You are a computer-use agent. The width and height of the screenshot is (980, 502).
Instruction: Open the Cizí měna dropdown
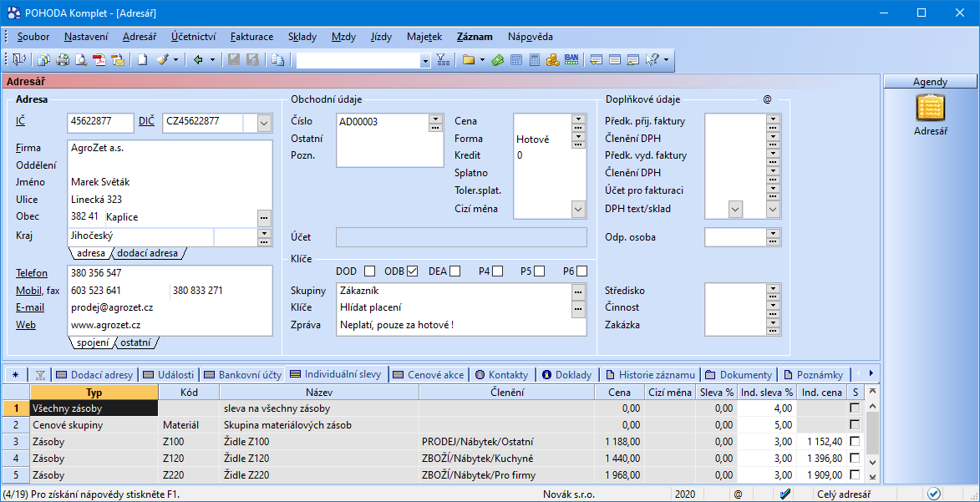(578, 209)
